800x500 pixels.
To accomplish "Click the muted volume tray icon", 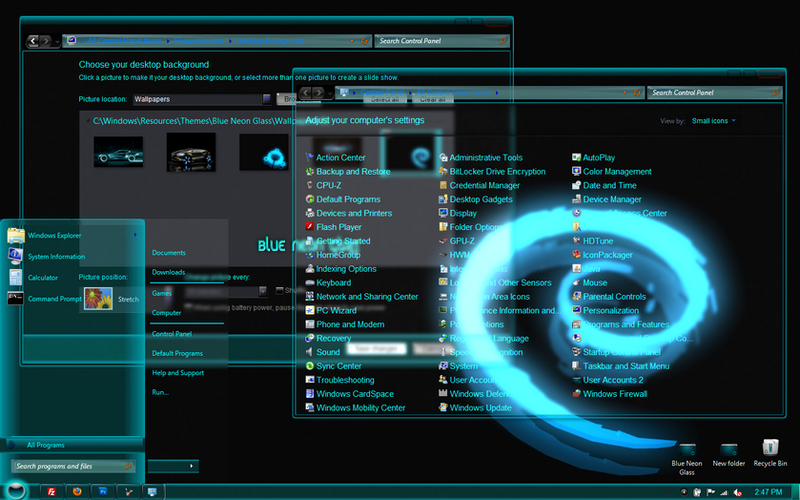I will click(738, 492).
